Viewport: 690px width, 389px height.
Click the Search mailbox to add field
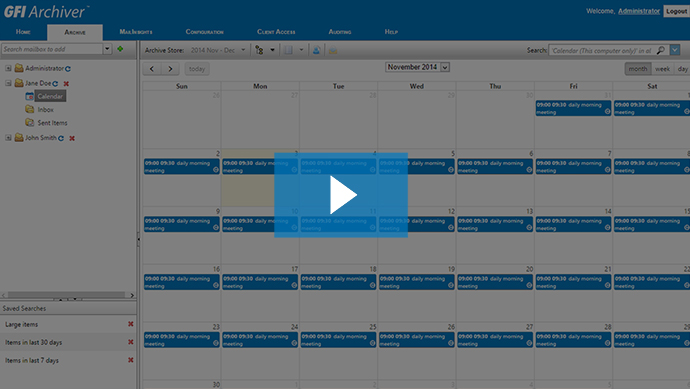pyautogui.click(x=52, y=49)
